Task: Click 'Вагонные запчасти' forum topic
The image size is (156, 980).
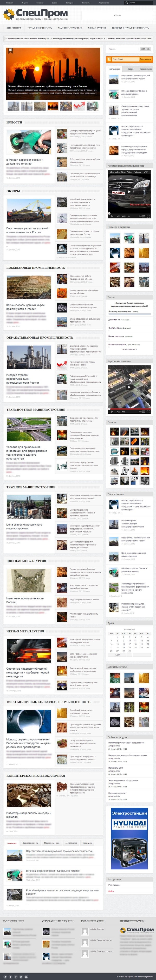Action: pos(116,793)
